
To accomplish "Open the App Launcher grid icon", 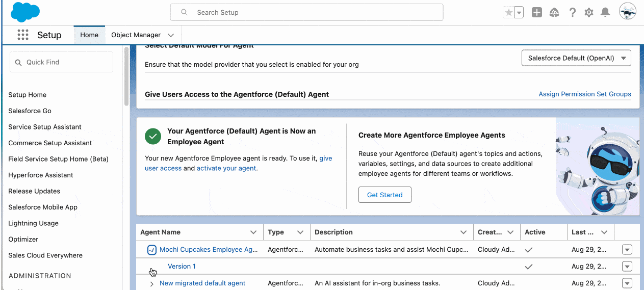I will [x=23, y=35].
